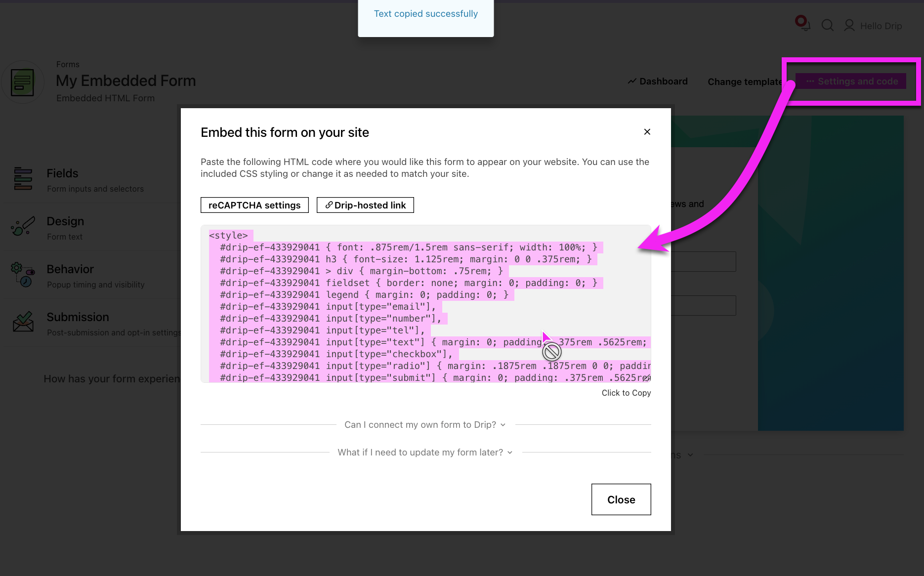Close the embed dialog with the X

(x=647, y=132)
